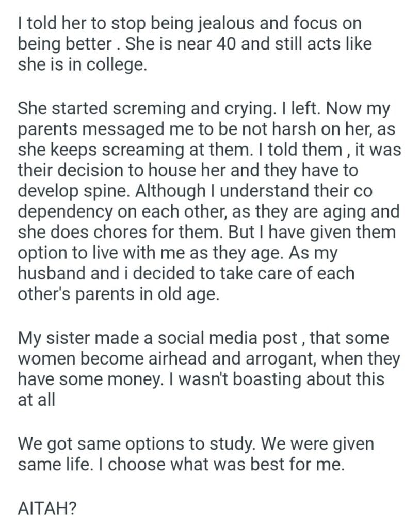
Task: Click the words "I left."
Action: pos(295,109)
